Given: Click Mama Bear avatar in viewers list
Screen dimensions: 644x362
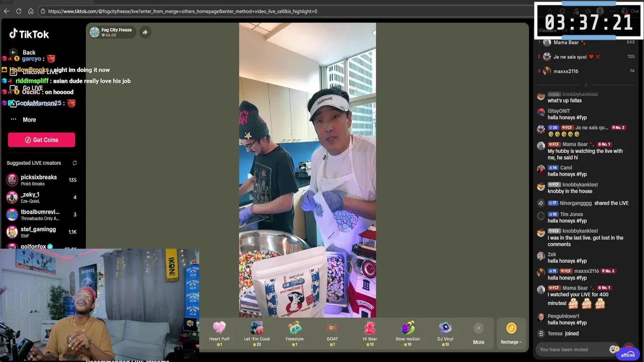Looking at the screenshot, I should click(x=547, y=43).
